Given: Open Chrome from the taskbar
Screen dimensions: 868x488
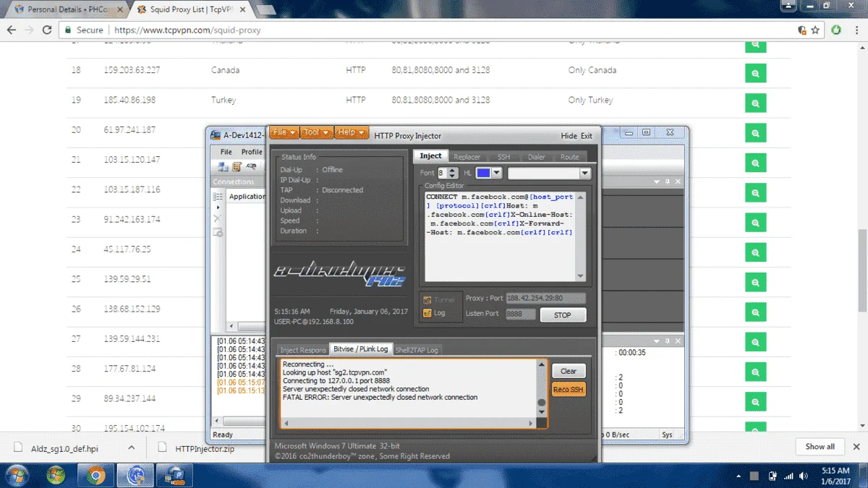Looking at the screenshot, I should pos(95,476).
